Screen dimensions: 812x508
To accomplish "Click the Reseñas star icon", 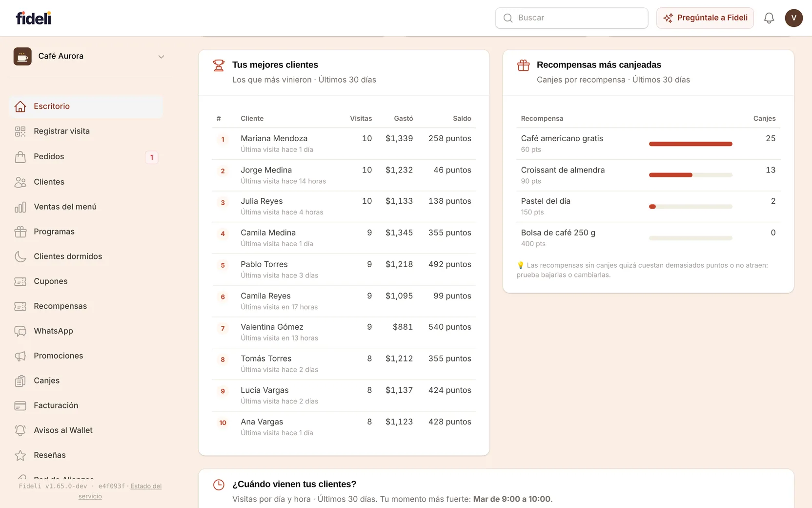I will (x=20, y=456).
